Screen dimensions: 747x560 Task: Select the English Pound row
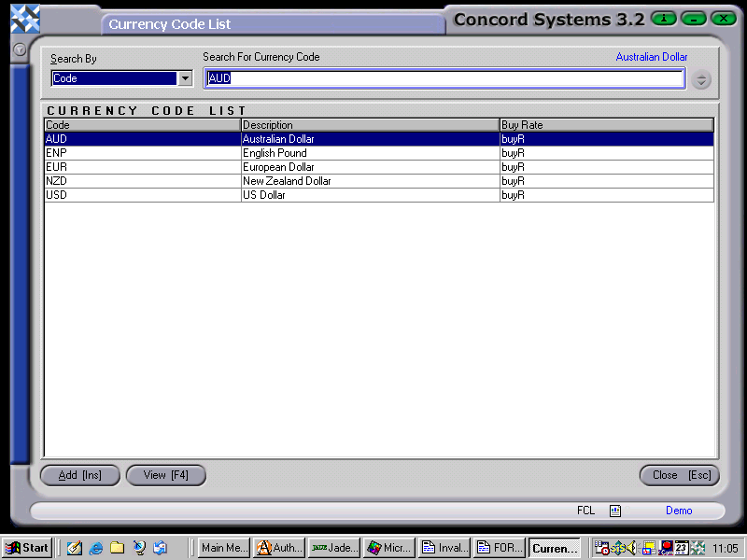[280, 153]
